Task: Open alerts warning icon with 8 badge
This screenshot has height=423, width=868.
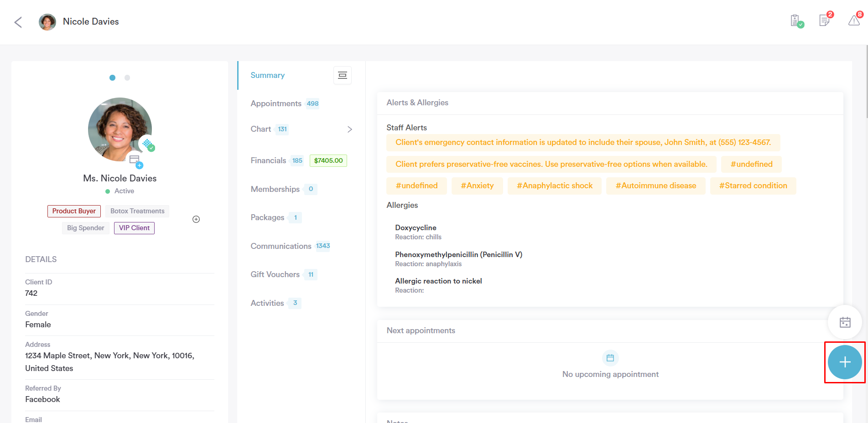Action: (x=854, y=21)
